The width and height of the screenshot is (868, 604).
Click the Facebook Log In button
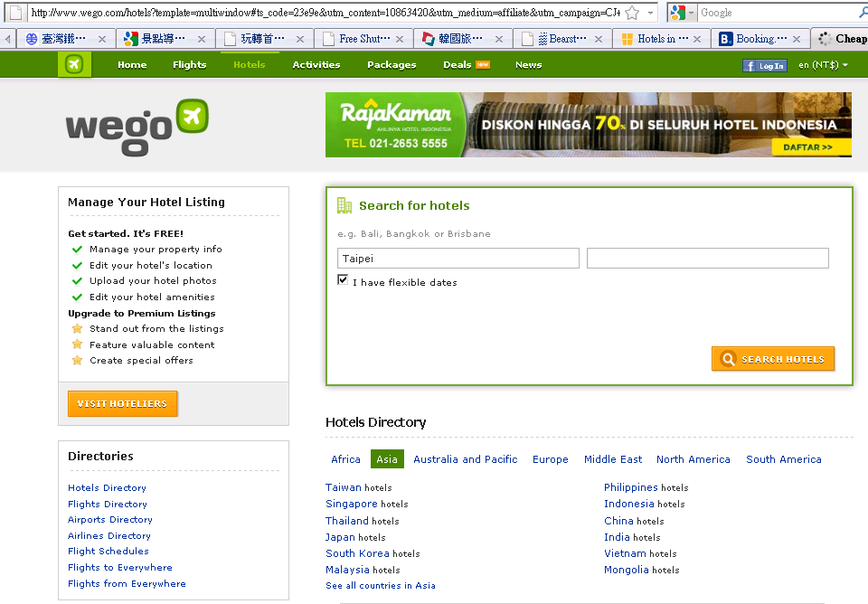tap(765, 66)
